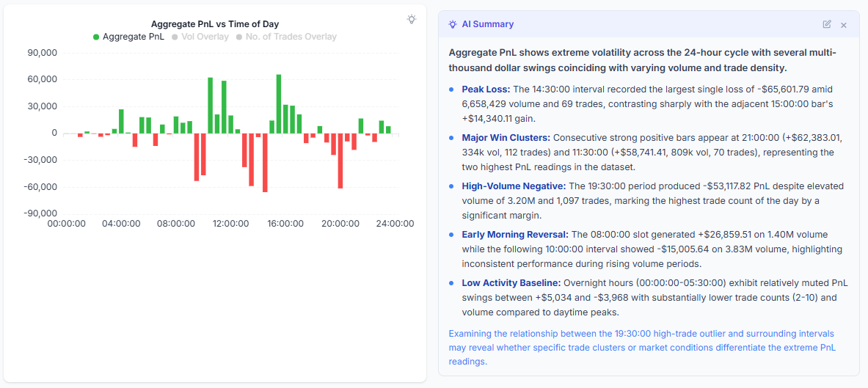Enable the Vol Overlay legend series
The height and width of the screenshot is (388, 868).
[x=205, y=37]
